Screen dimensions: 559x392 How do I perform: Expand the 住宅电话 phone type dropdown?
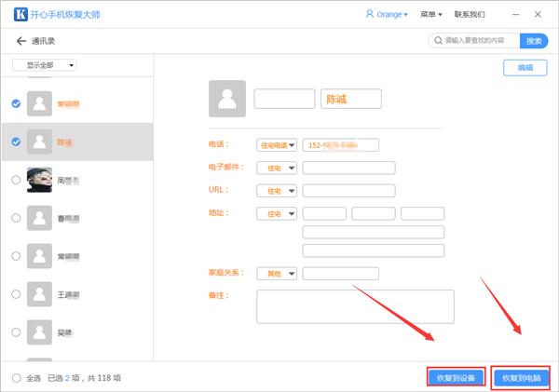point(276,144)
